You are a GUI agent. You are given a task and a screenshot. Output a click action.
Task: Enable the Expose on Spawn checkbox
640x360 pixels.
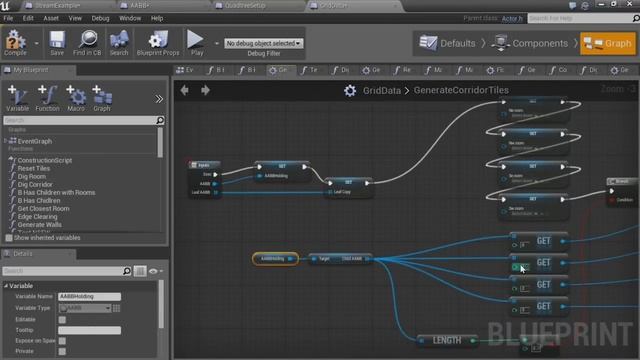click(x=62, y=341)
